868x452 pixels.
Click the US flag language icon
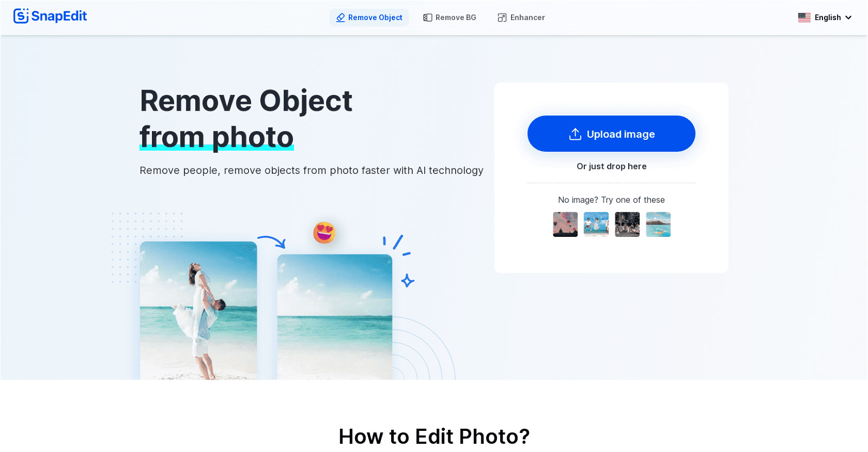tap(804, 18)
